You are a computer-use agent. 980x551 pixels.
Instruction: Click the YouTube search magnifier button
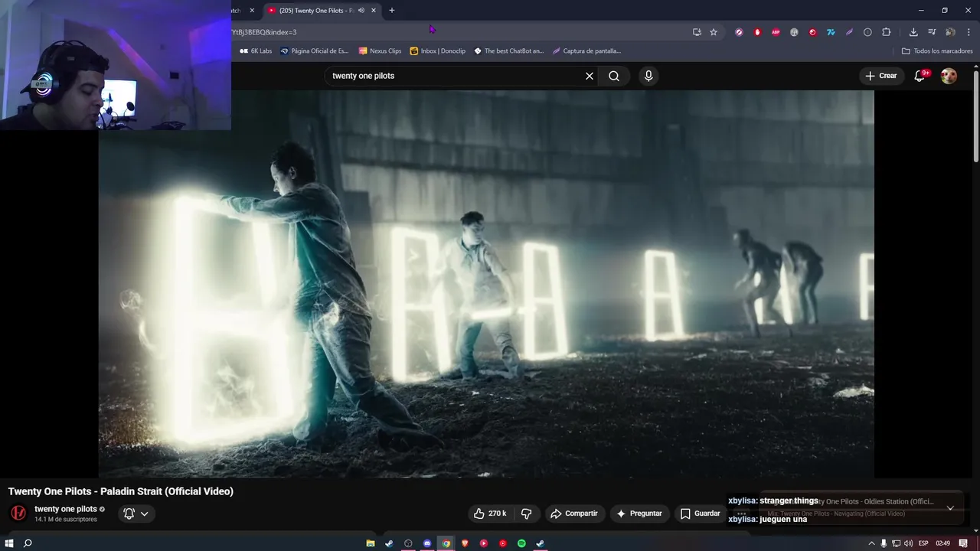coord(614,76)
